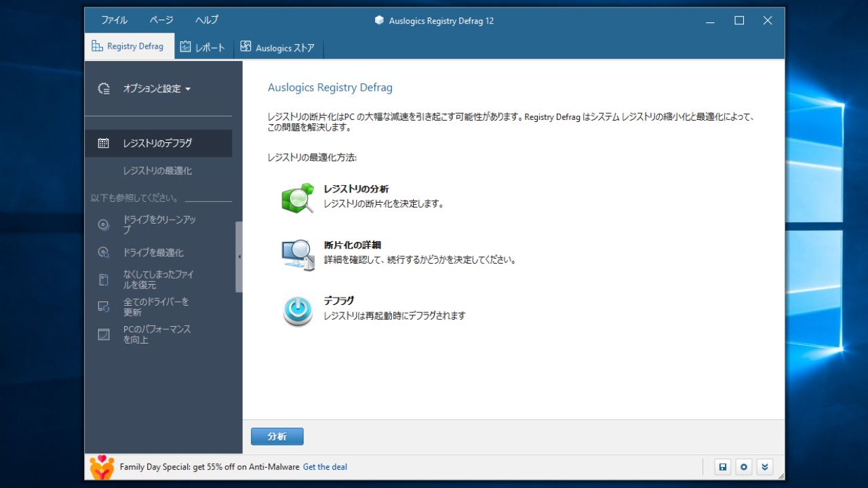Collapse the sidebar with the splitter arrow
The height and width of the screenshot is (488, 868).
(239, 257)
